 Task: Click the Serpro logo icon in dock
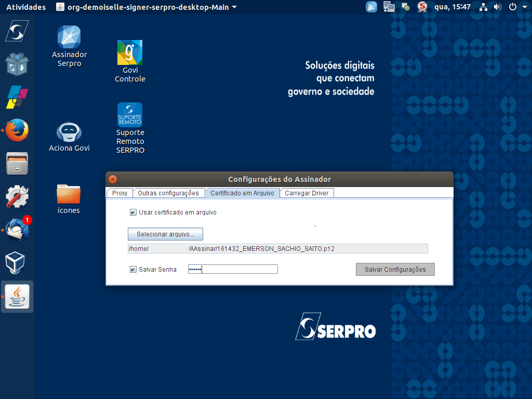coord(17,31)
